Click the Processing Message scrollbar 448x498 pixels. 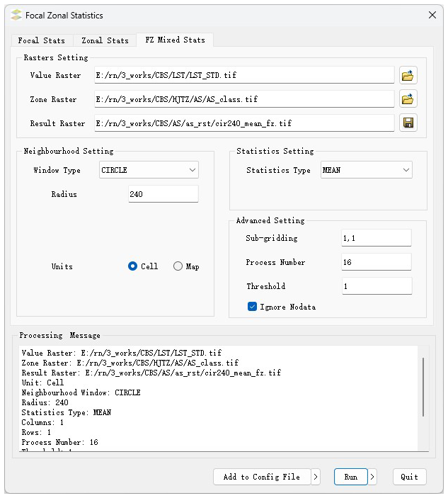pos(424,387)
